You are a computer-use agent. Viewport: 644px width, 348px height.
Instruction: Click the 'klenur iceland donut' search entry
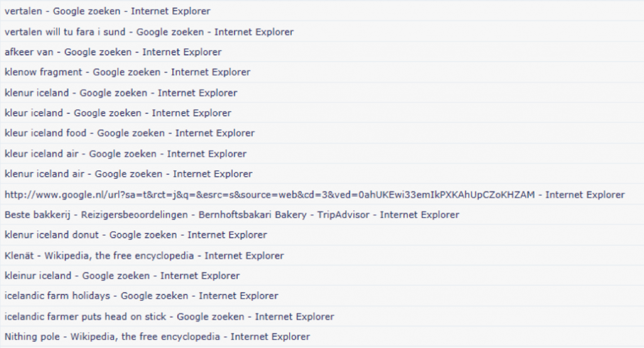click(x=135, y=235)
